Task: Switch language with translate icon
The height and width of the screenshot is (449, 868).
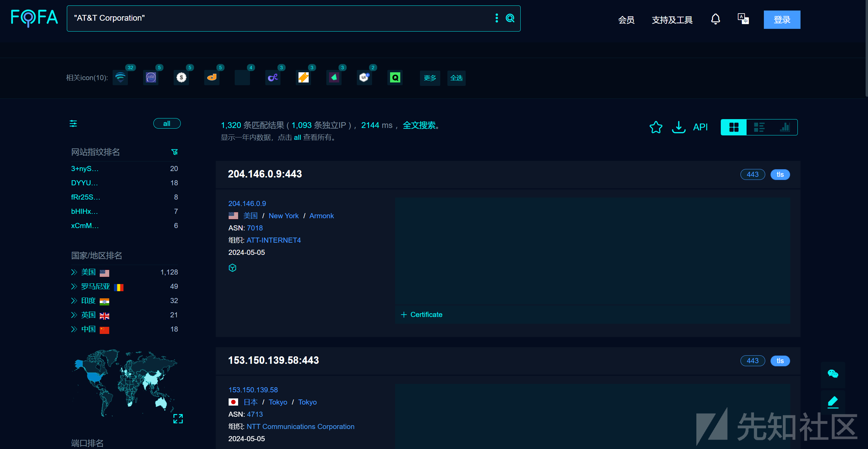Action: tap(743, 19)
